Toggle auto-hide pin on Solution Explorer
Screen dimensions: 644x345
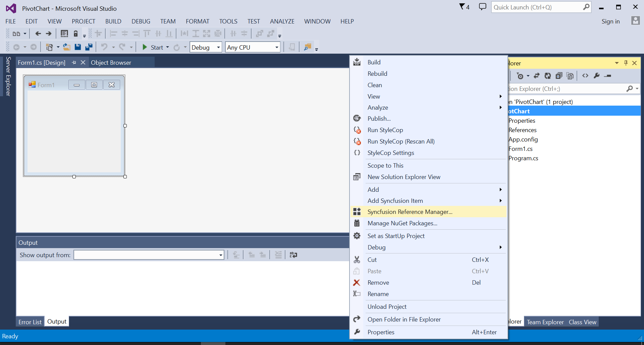pyautogui.click(x=626, y=63)
